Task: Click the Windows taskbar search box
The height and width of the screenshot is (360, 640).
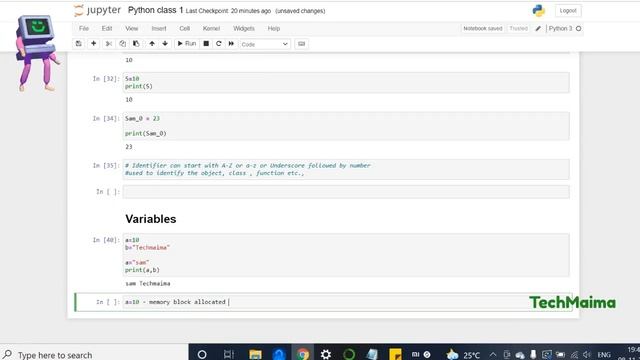Action: tap(94, 354)
